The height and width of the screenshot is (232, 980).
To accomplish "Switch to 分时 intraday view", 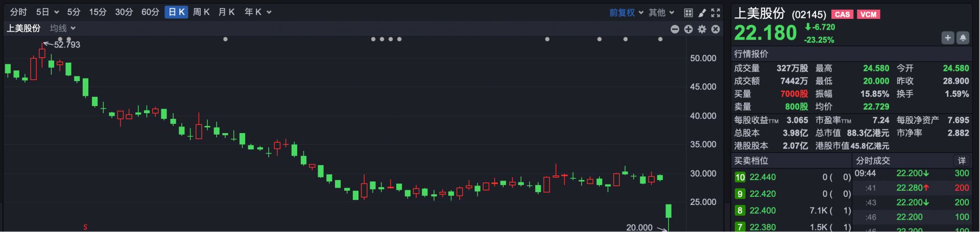I will [18, 12].
